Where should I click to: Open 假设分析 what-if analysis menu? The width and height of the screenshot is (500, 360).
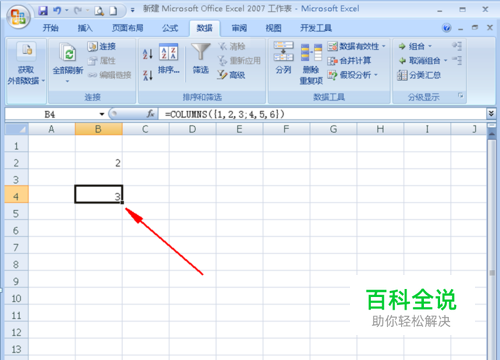click(353, 75)
